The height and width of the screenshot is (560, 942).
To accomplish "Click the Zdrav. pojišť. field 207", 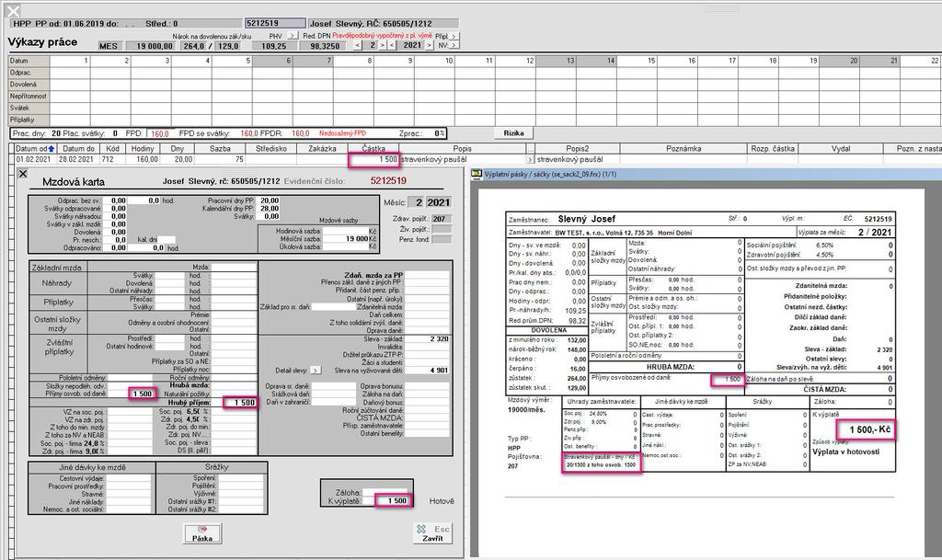I will pyautogui.click(x=442, y=219).
